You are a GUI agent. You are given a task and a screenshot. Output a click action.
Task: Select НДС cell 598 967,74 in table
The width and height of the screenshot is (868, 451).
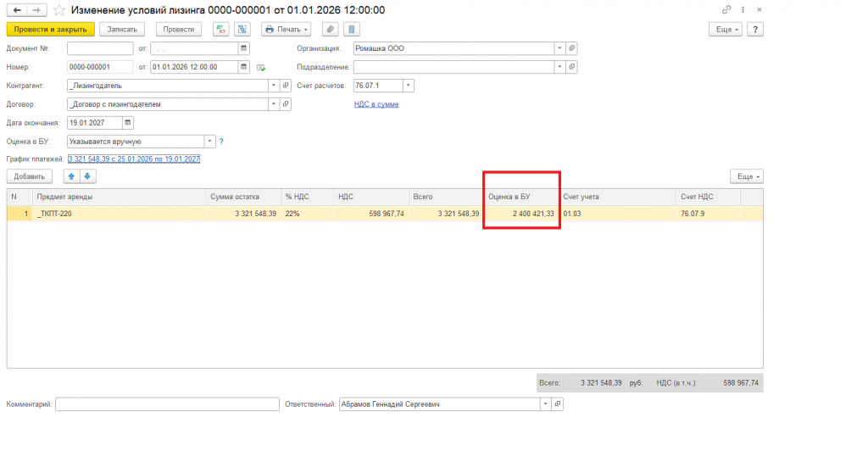(371, 214)
